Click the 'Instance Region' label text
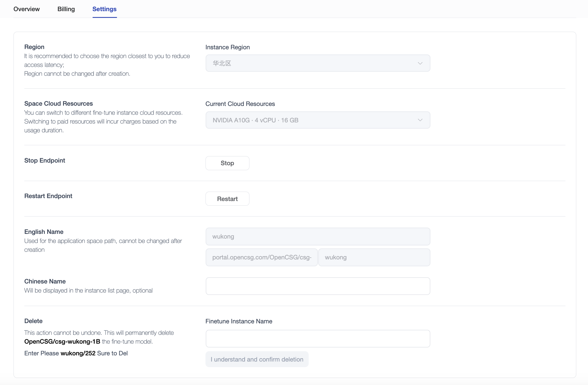 tap(227, 47)
